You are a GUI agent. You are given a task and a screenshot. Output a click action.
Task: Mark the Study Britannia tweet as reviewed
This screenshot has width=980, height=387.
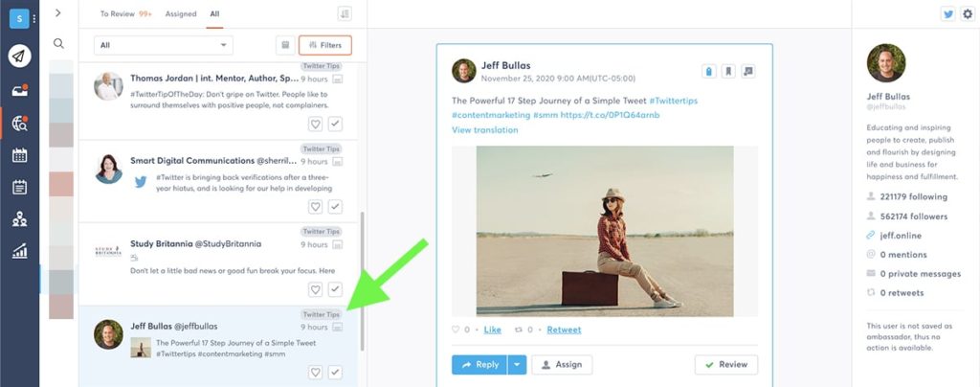coord(335,289)
